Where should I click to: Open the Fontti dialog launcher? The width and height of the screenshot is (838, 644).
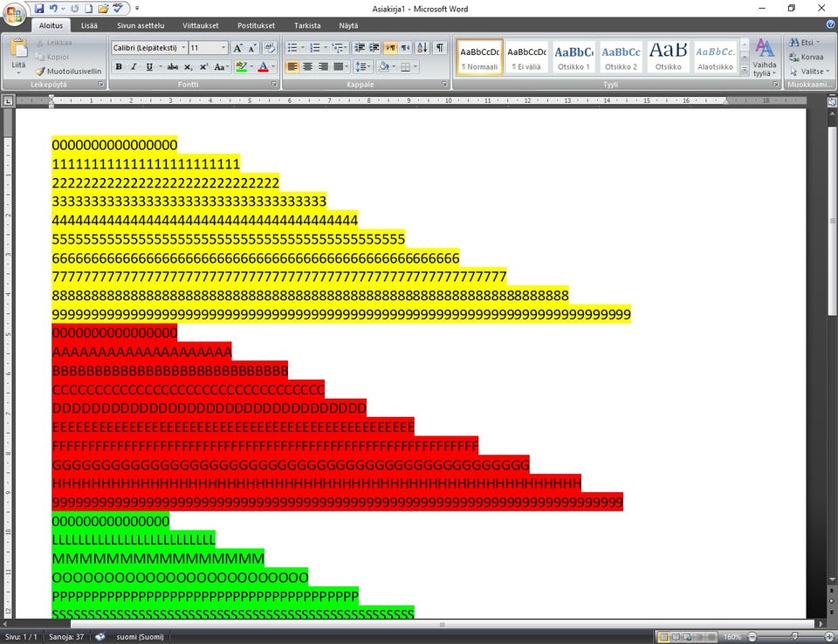click(274, 85)
